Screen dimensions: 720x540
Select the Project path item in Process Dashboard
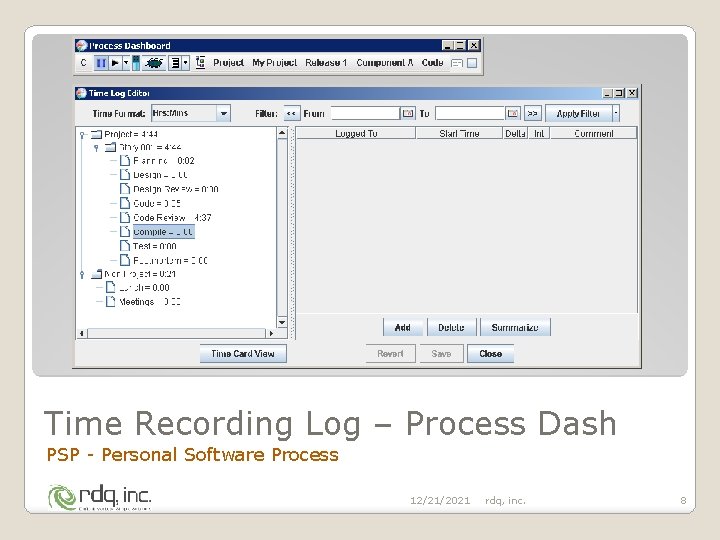(x=228, y=63)
